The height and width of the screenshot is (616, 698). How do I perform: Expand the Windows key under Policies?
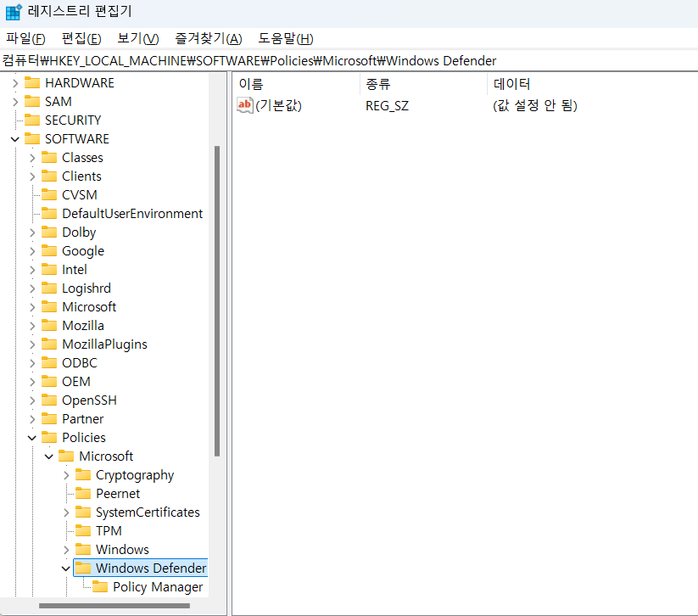(x=66, y=550)
